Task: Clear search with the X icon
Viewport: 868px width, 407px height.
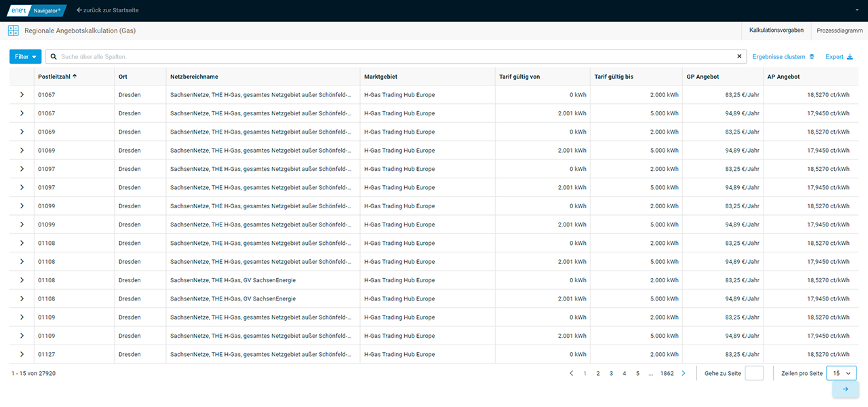Action: point(739,56)
